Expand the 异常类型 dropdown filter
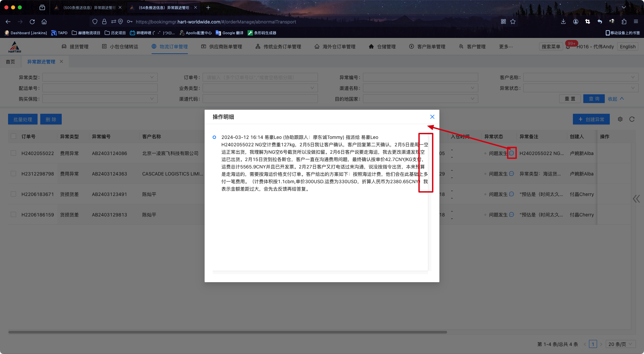Viewport: 644px width, 354px height. click(x=100, y=78)
